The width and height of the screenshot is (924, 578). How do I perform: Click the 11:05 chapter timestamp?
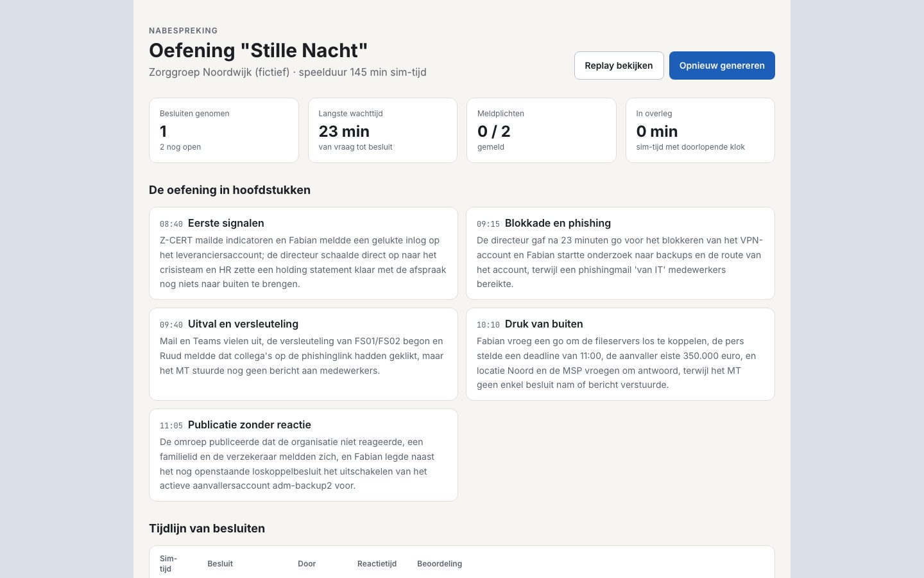(x=171, y=426)
